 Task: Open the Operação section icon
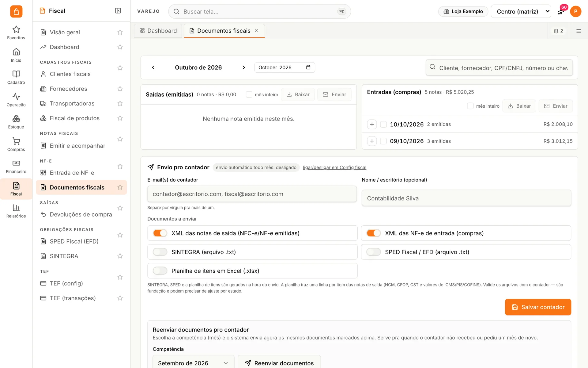point(16,100)
